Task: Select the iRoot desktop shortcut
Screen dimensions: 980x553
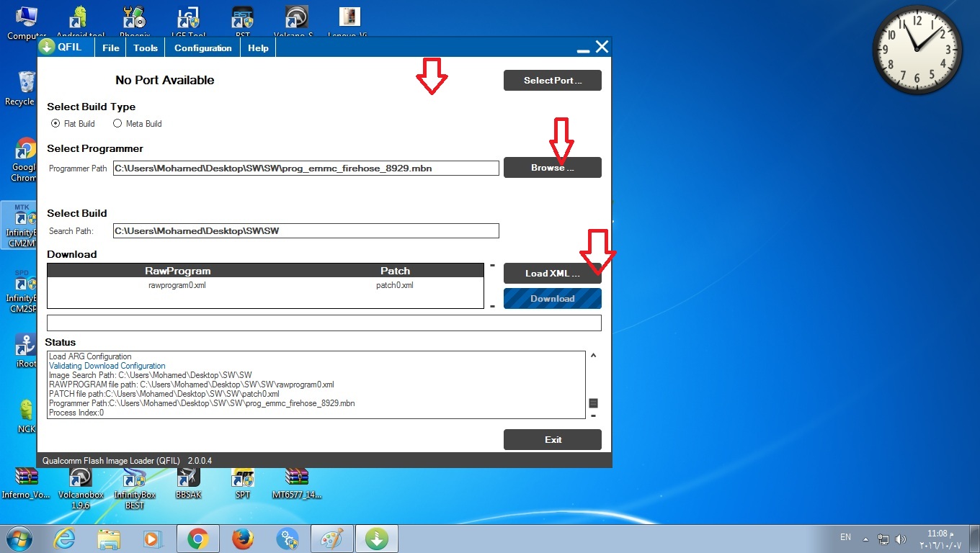Action: coord(26,351)
